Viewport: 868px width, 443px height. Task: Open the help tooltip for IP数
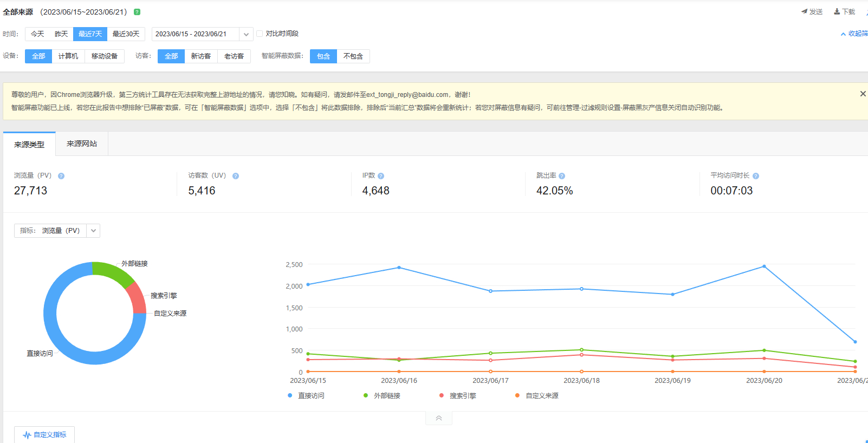pyautogui.click(x=381, y=176)
